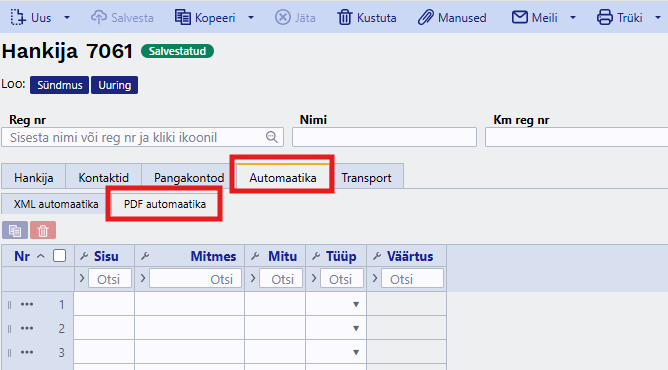Screen dimensions: 668x370
Task: Click the Salvesta save button
Action: click(122, 18)
